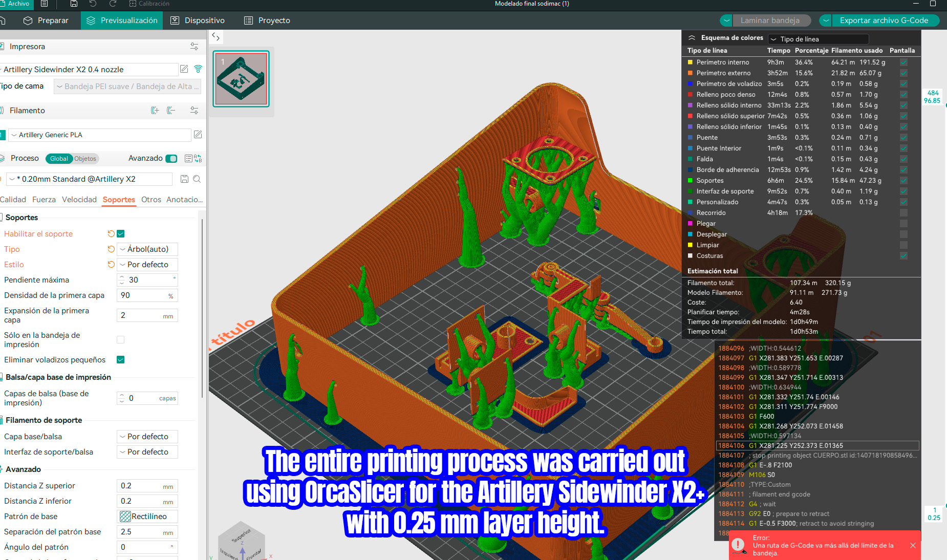The image size is (947, 560).
Task: Toggle the Avanzado mode switch
Action: click(x=171, y=159)
